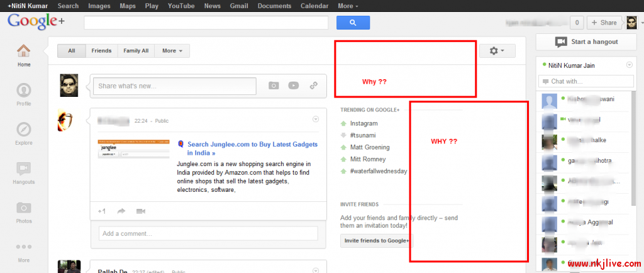
Task: Click the green arrow beside #waterfallwednesday
Action: [x=343, y=171]
